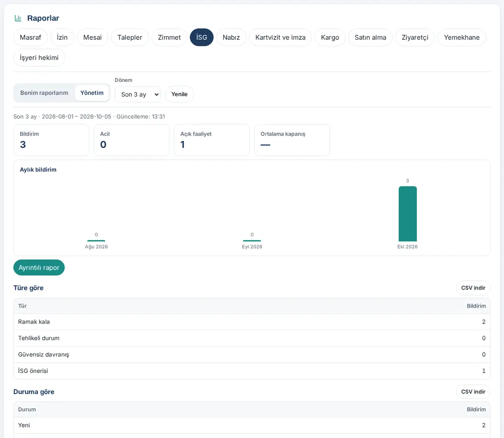Image resolution: width=504 pixels, height=438 pixels.
Task: Open the Zimmet tab
Action: [x=170, y=37]
